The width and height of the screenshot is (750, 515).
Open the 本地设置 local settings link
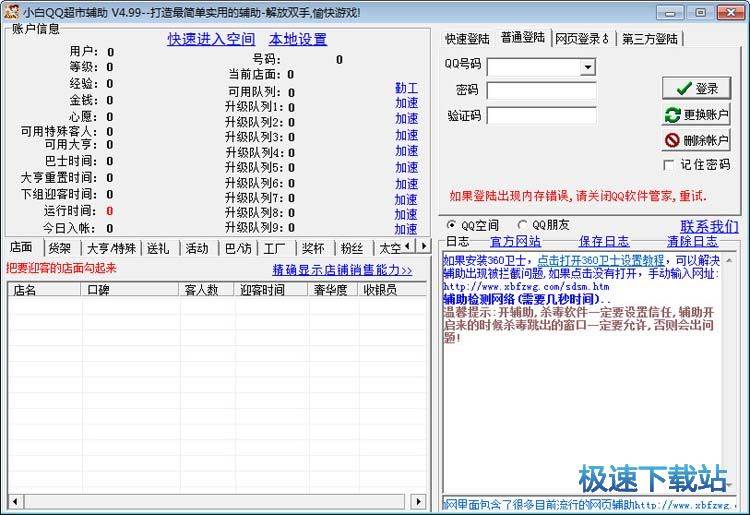tap(298, 39)
